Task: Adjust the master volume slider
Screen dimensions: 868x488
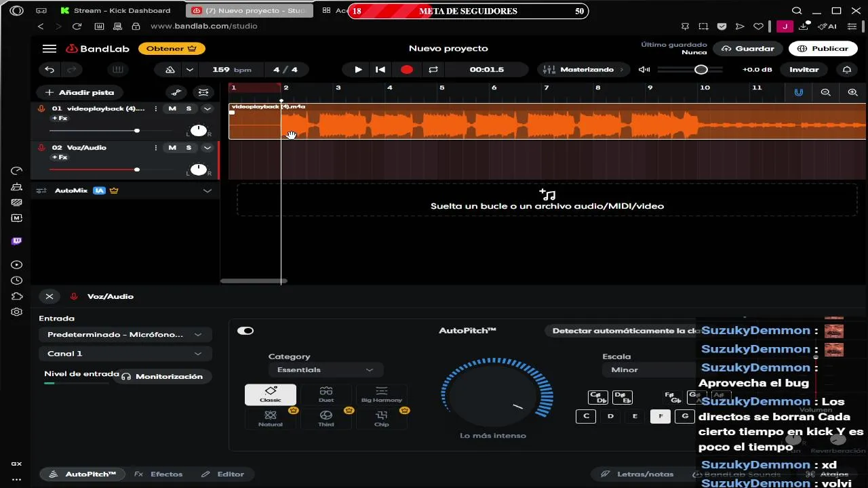Action: [x=690, y=70]
